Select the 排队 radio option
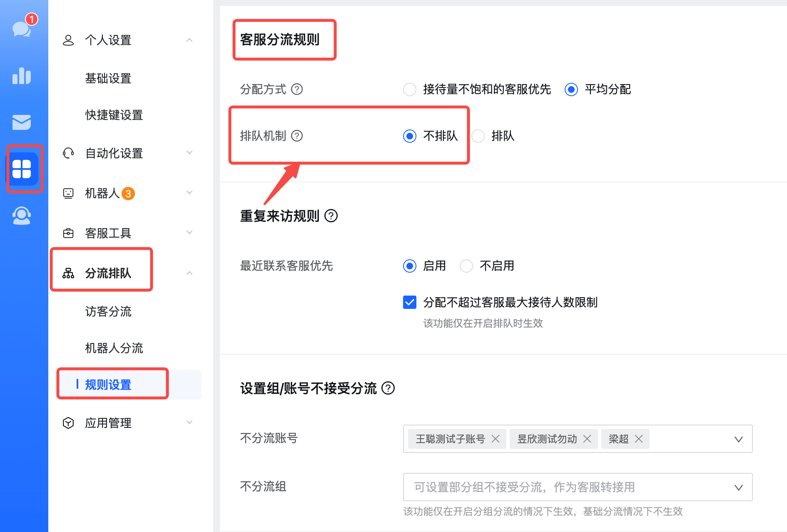This screenshot has width=787, height=532. coord(478,136)
